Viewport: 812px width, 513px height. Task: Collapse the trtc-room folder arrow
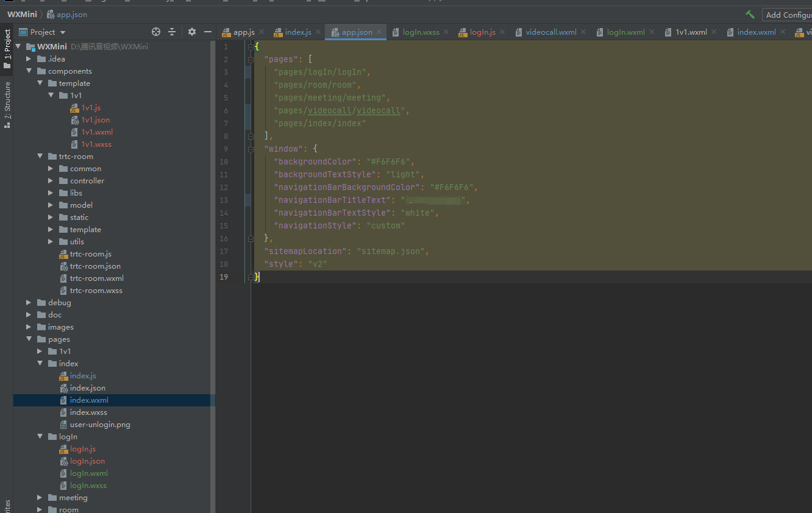40,157
